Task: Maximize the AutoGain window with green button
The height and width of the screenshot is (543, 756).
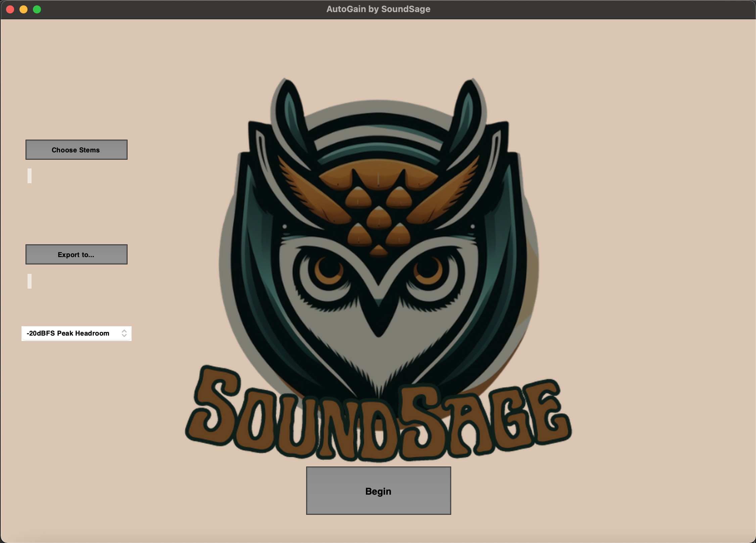Action: pos(37,9)
